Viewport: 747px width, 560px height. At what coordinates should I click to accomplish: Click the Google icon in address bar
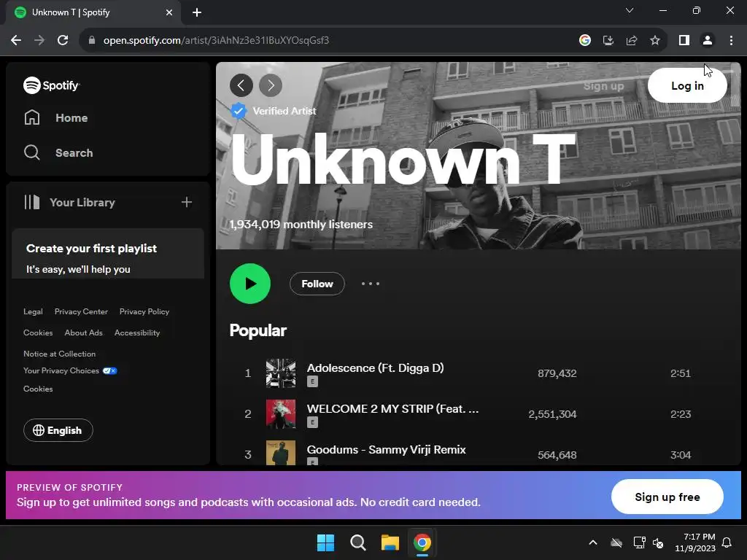(x=585, y=41)
